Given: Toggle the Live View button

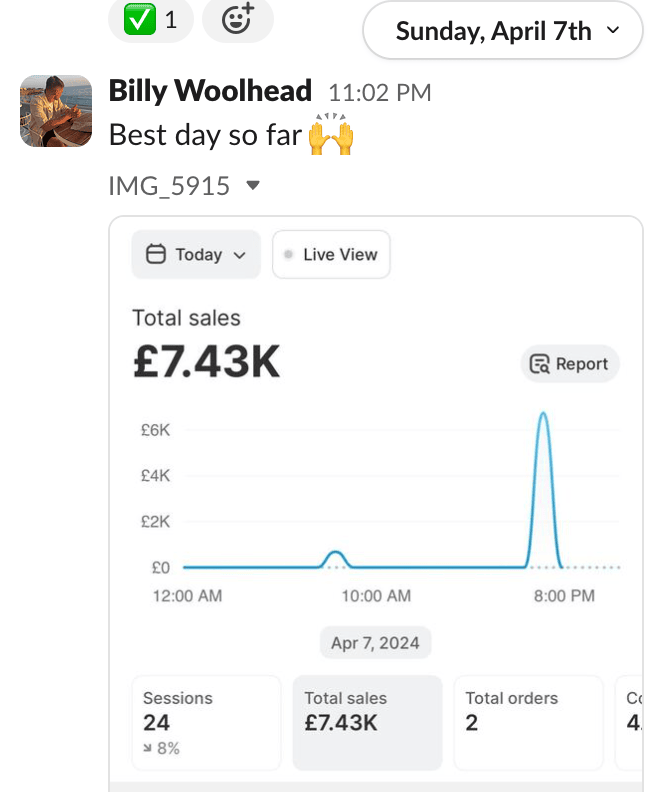Looking at the screenshot, I should coord(331,255).
